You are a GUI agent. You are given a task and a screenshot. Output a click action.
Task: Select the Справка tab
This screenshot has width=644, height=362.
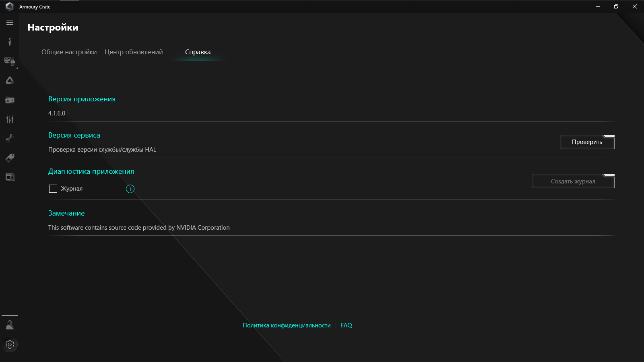(x=198, y=52)
